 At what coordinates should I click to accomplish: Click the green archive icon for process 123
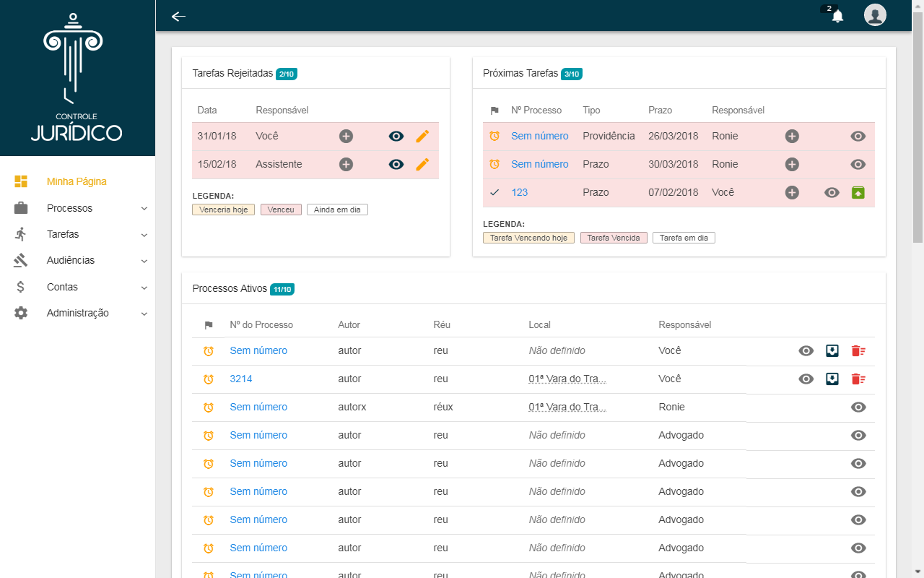(x=858, y=192)
